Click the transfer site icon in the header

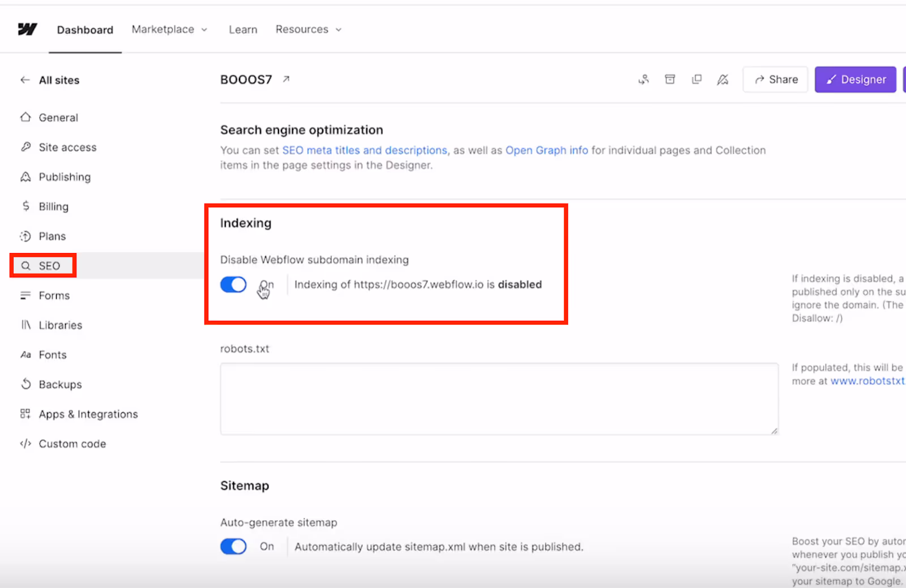(x=644, y=79)
